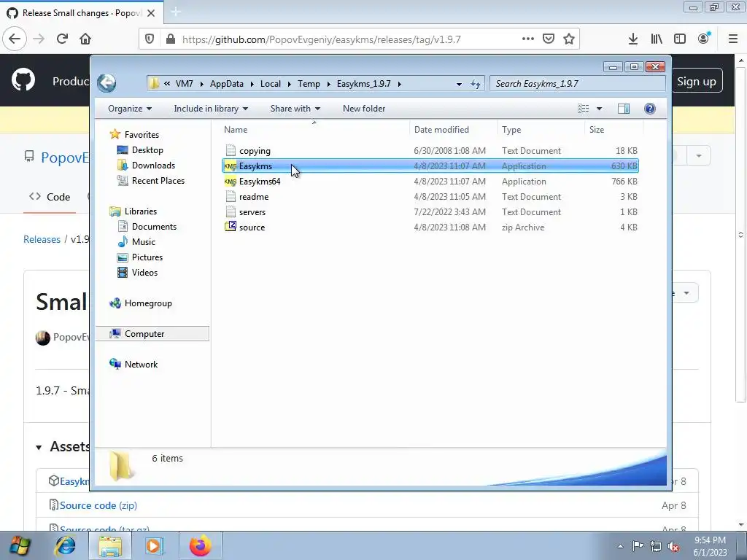Open Firefox account icon
747x560 pixels.
[704, 39]
